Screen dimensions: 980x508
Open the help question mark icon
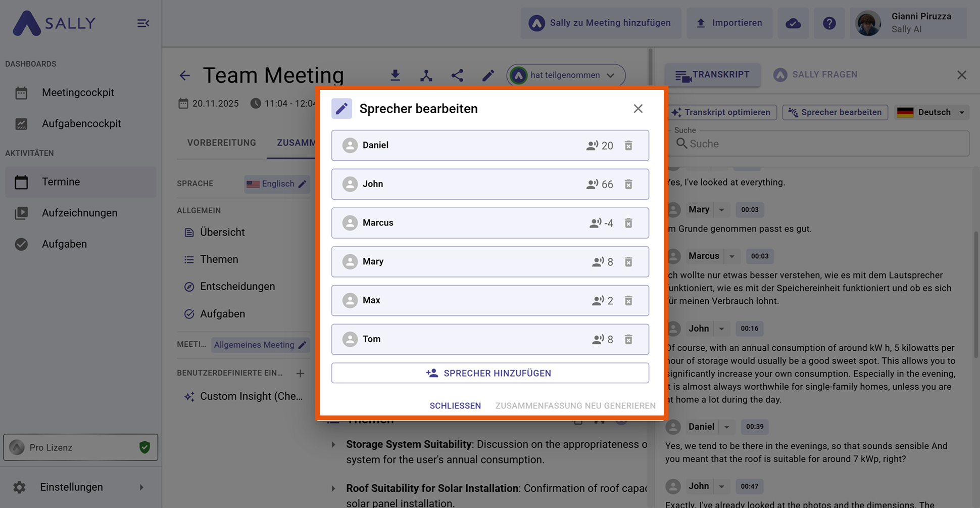tap(829, 23)
